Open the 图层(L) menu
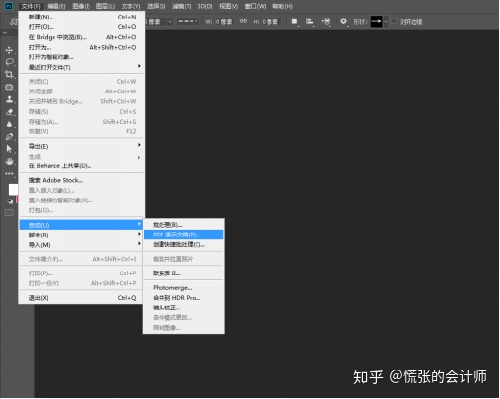Viewport: 500px width, 399px height. point(105,6)
